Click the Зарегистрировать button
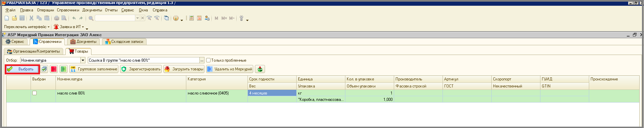644x128 pixels. click(x=141, y=69)
